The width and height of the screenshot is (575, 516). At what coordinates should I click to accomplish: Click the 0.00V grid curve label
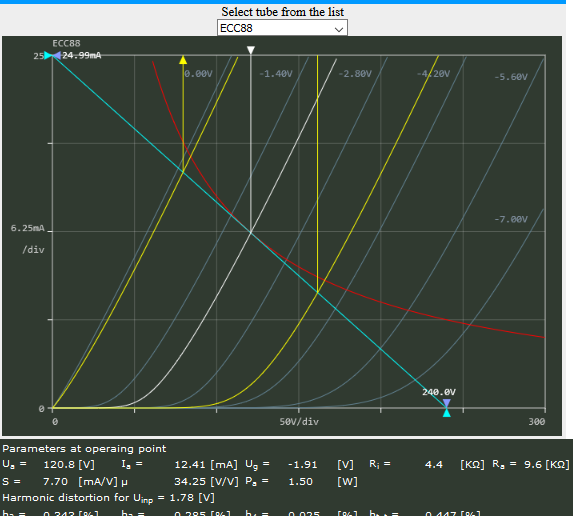[x=198, y=74]
